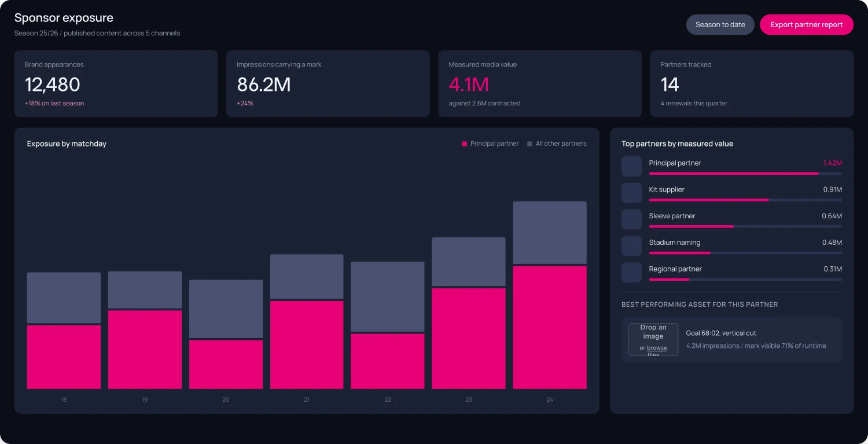
Task: Click the Regional partner logo placeholder
Action: point(631,273)
